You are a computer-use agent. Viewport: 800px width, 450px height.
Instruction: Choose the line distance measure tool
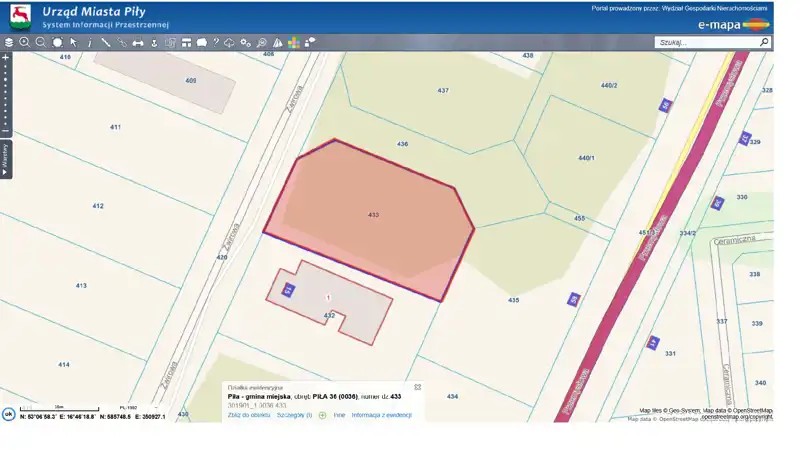tap(106, 43)
